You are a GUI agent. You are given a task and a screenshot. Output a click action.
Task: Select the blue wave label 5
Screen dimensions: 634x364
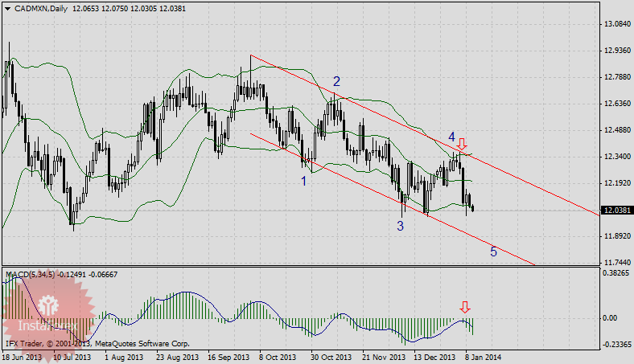[x=493, y=252]
